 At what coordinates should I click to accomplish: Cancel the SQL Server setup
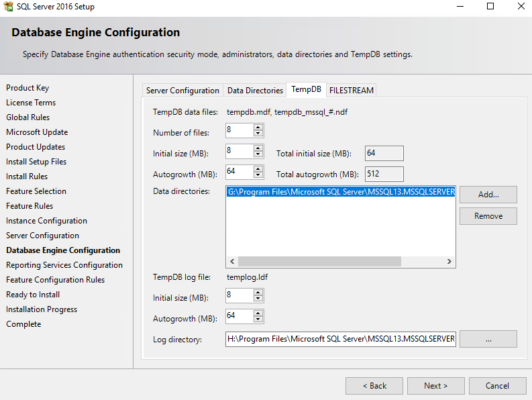tap(497, 386)
